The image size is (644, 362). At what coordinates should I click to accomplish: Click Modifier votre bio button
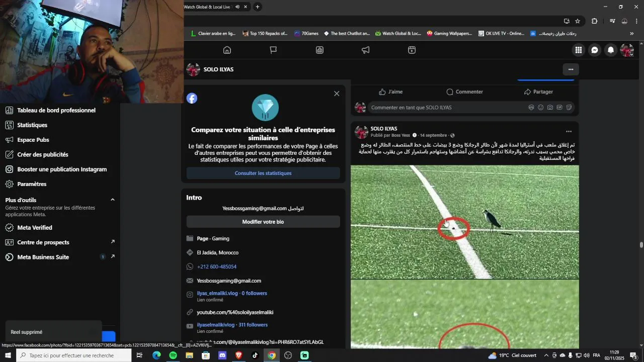[263, 222]
